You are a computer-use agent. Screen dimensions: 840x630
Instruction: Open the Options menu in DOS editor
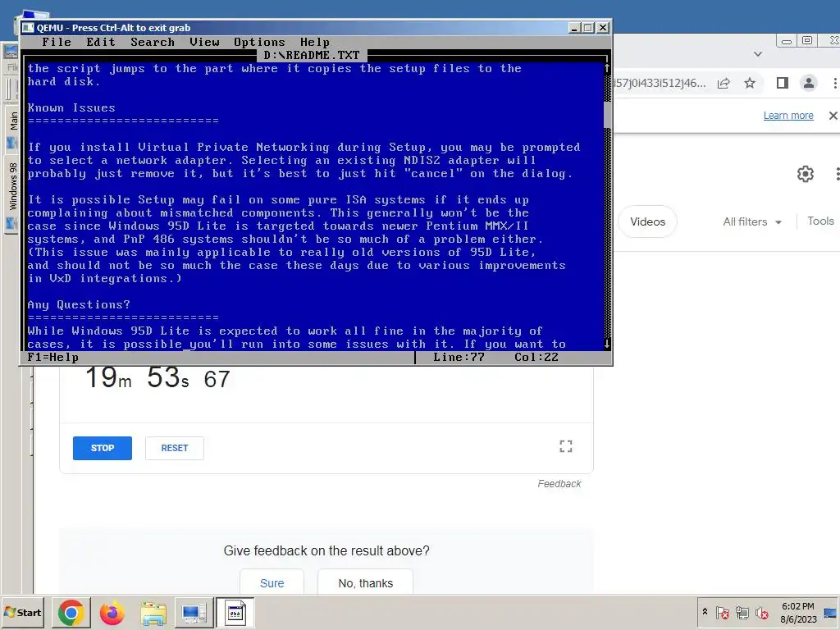(259, 43)
